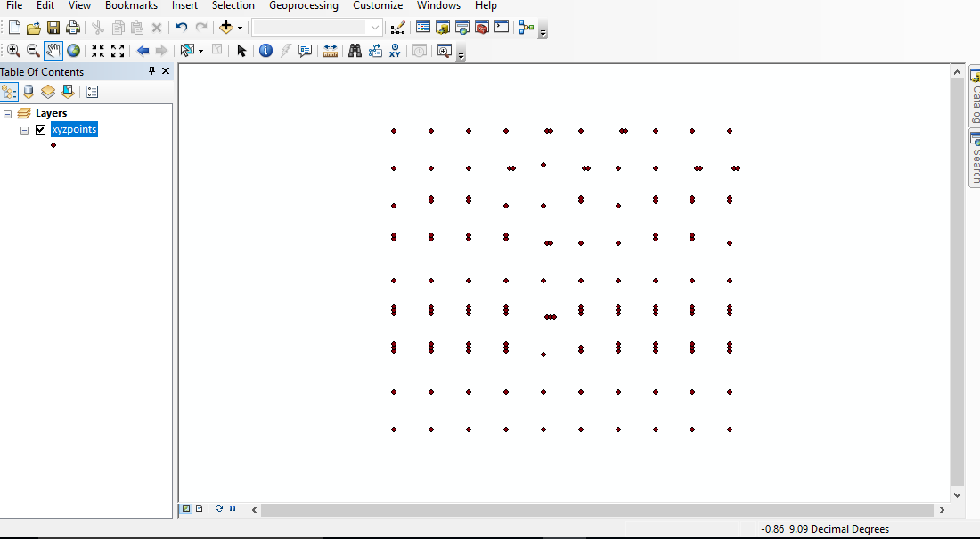Open the Catalog window from toolbar
The width and height of the screenshot is (980, 539).
tap(443, 28)
